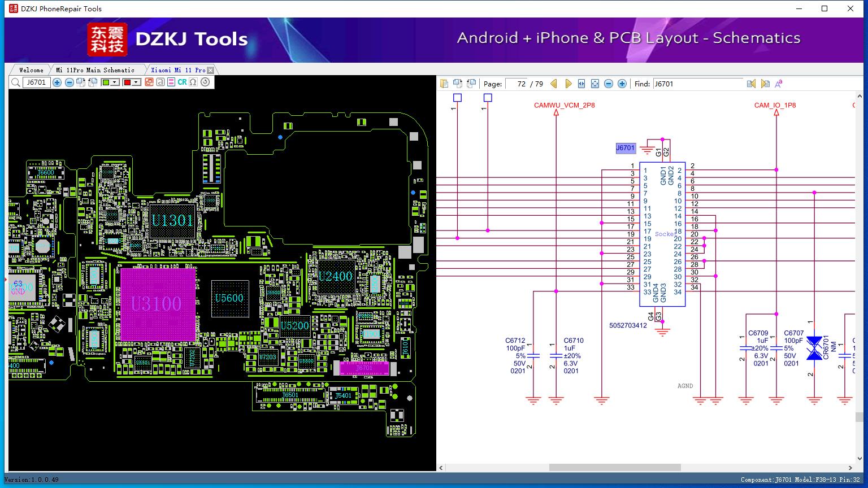Toggle the letter 'a' label display icon
This screenshot has height=488, width=868.
pyautogui.click(x=160, y=82)
